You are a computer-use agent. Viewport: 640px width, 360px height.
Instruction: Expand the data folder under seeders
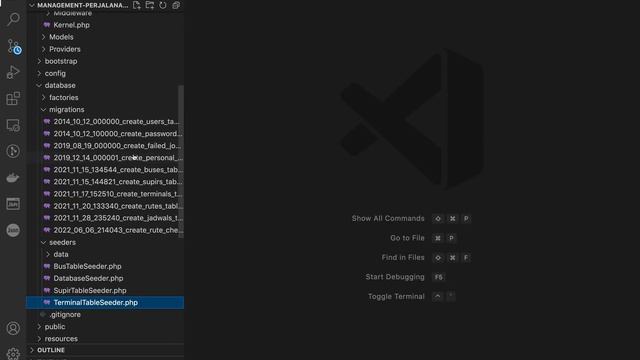pyautogui.click(x=105, y=254)
